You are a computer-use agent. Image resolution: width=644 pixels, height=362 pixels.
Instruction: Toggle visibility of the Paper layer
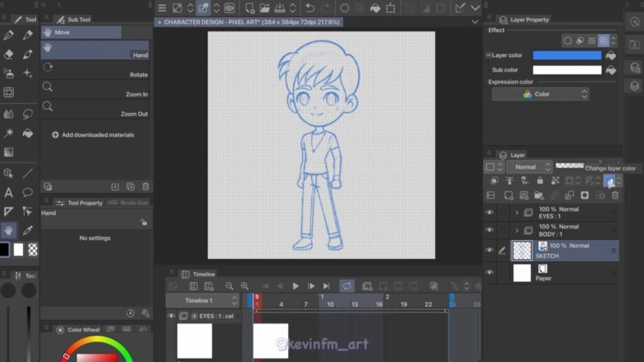click(x=489, y=273)
